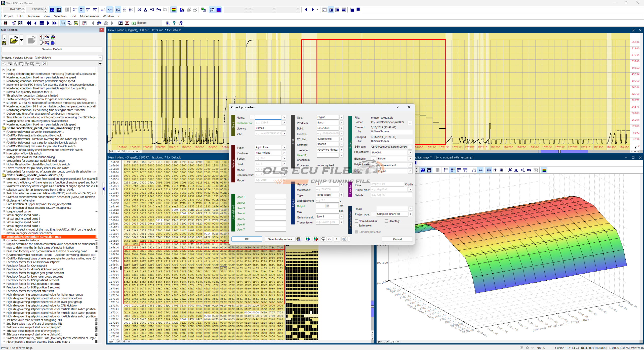Click the Name input field in dialog
This screenshot has width=644, height=350.
point(268,117)
